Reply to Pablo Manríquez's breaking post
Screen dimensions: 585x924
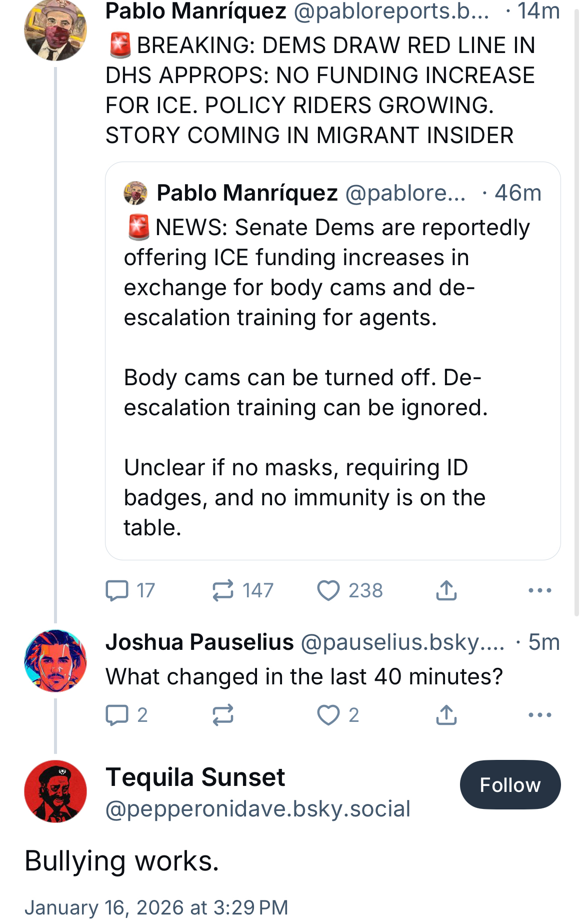pyautogui.click(x=117, y=590)
